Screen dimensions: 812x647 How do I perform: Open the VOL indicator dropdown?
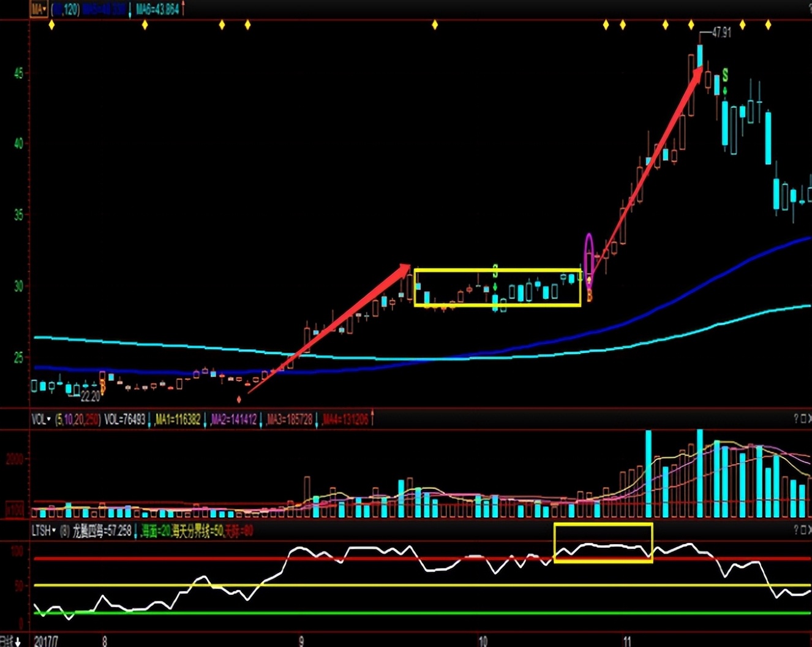(41, 420)
